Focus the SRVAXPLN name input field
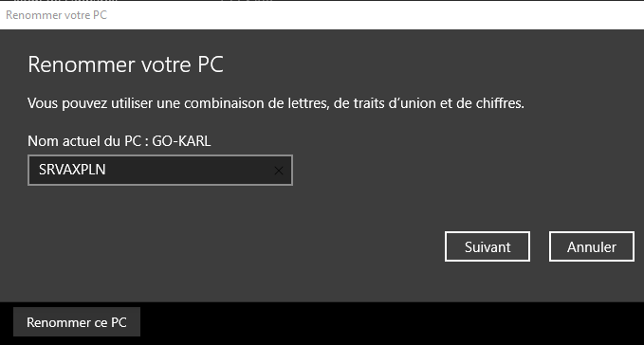This screenshot has width=644, height=345. 160,171
